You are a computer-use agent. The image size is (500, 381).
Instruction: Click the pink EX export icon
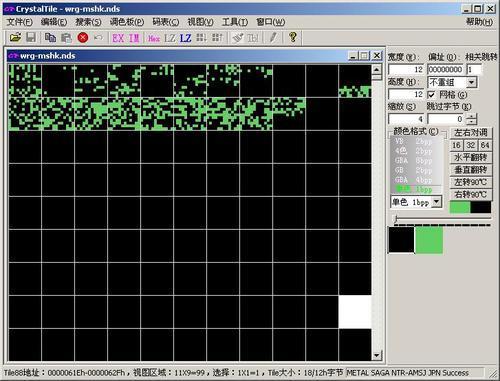pyautogui.click(x=118, y=38)
